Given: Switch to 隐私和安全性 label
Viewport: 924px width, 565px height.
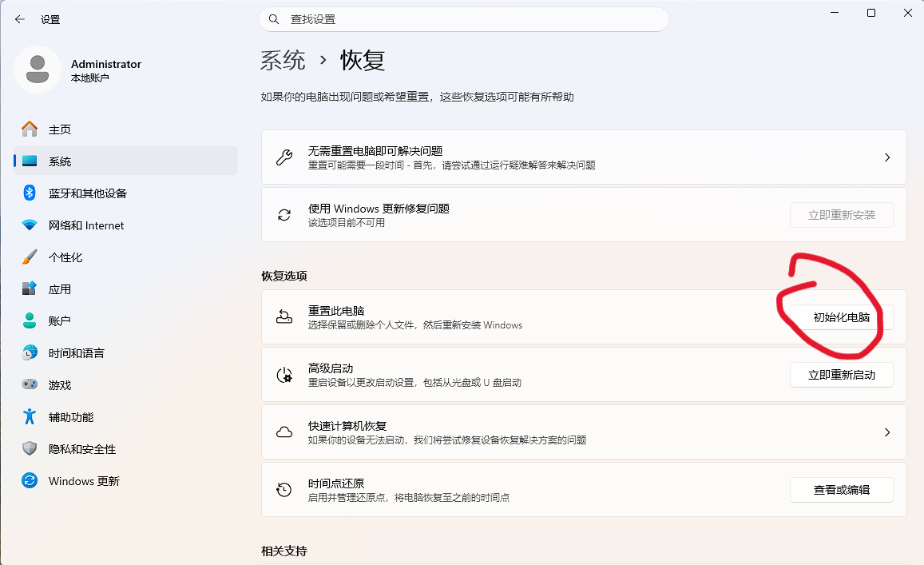Looking at the screenshot, I should click(x=82, y=449).
